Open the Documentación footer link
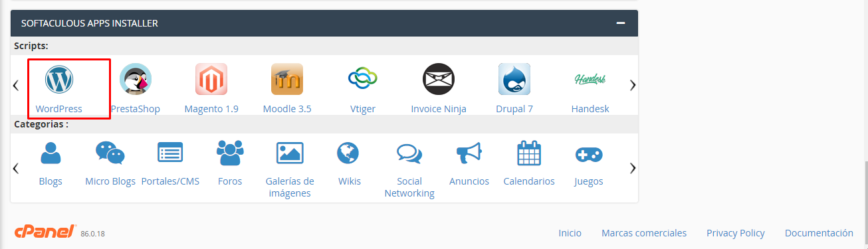The width and height of the screenshot is (868, 249). (x=819, y=233)
